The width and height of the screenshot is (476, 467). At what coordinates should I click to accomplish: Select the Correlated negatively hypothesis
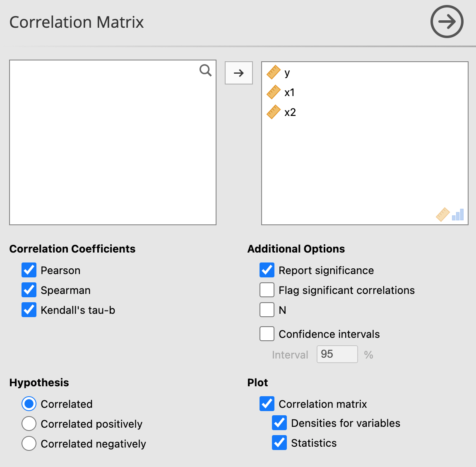pyautogui.click(x=29, y=443)
